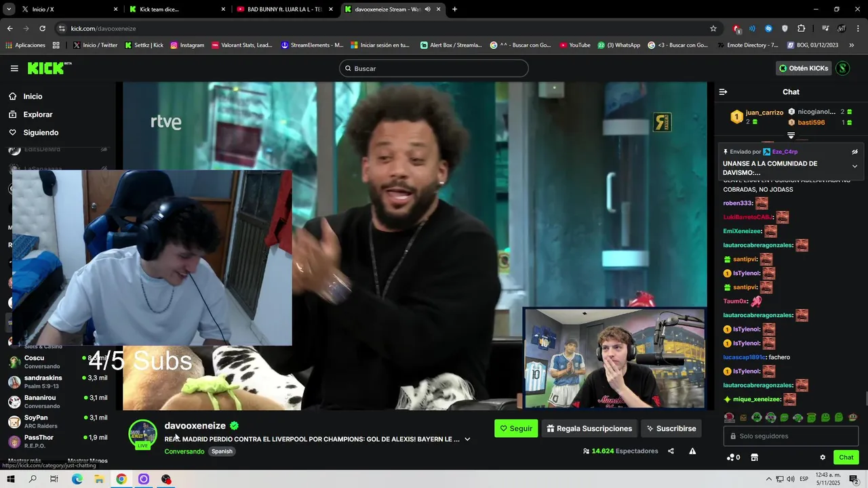
Task: Click the Obtén KICKs button
Action: coord(804,68)
